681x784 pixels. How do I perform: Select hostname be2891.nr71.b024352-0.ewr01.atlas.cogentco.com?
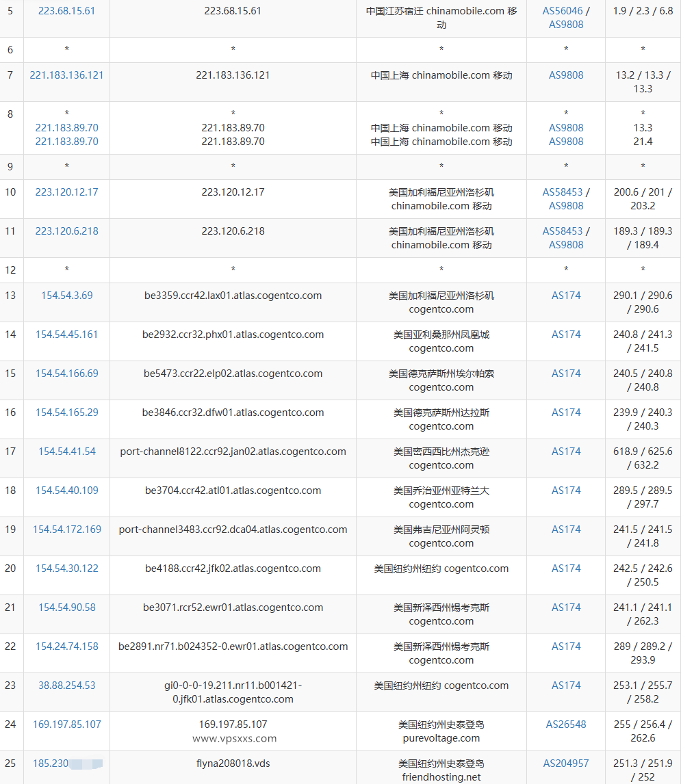tap(233, 646)
